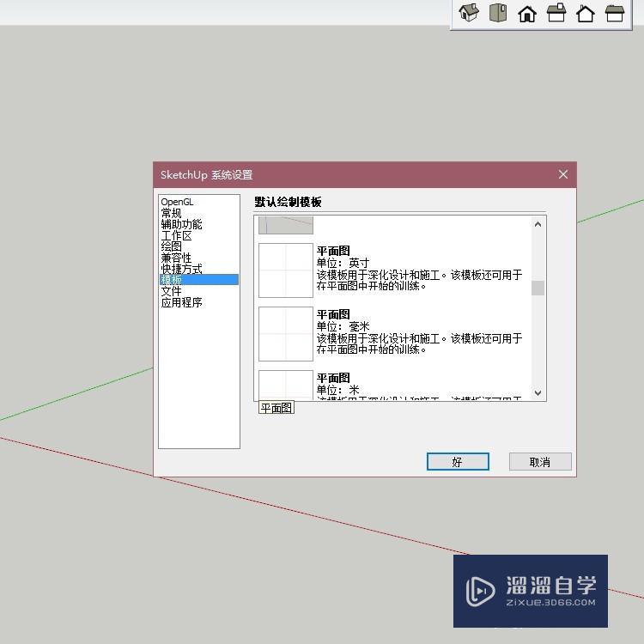
Task: Confirm settings with the 好 button
Action: coord(458,462)
